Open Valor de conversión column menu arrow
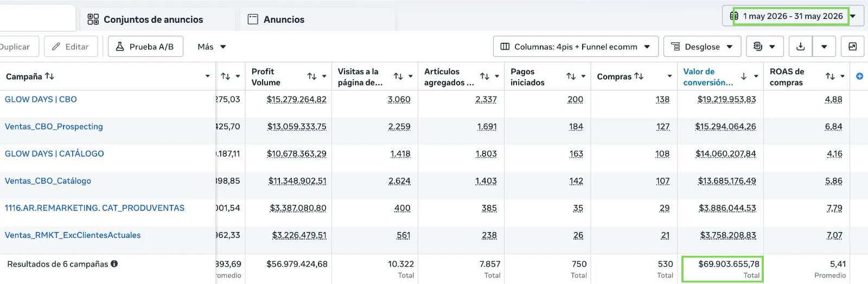Image resolution: width=868 pixels, height=284 pixels. pos(756,76)
